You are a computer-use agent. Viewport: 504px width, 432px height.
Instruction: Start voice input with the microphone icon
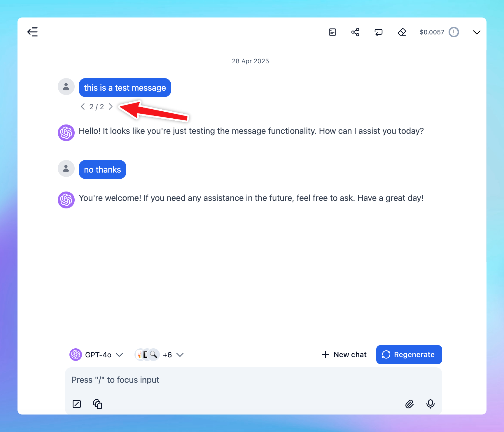click(x=430, y=404)
